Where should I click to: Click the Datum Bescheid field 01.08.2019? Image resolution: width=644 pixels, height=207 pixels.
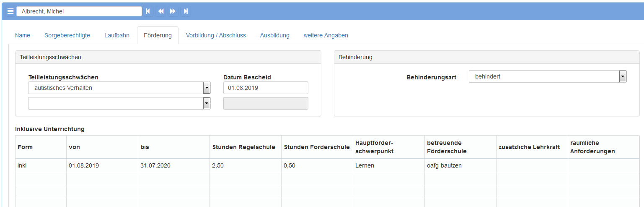pyautogui.click(x=266, y=88)
